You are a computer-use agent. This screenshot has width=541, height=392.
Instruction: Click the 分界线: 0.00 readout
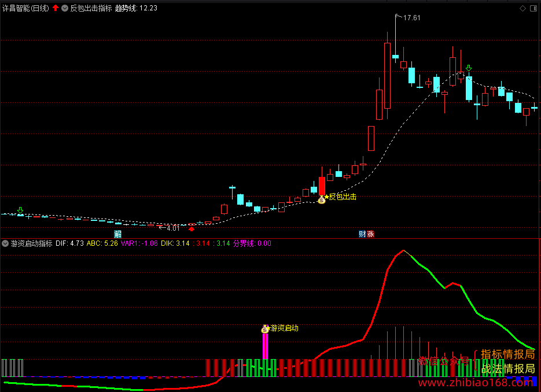pyautogui.click(x=252, y=243)
